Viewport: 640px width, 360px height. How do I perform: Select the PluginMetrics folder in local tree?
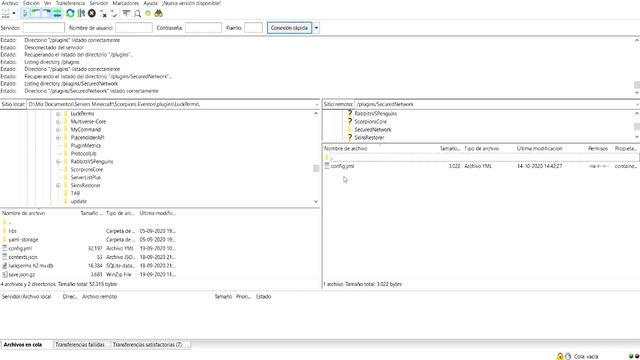[85, 146]
